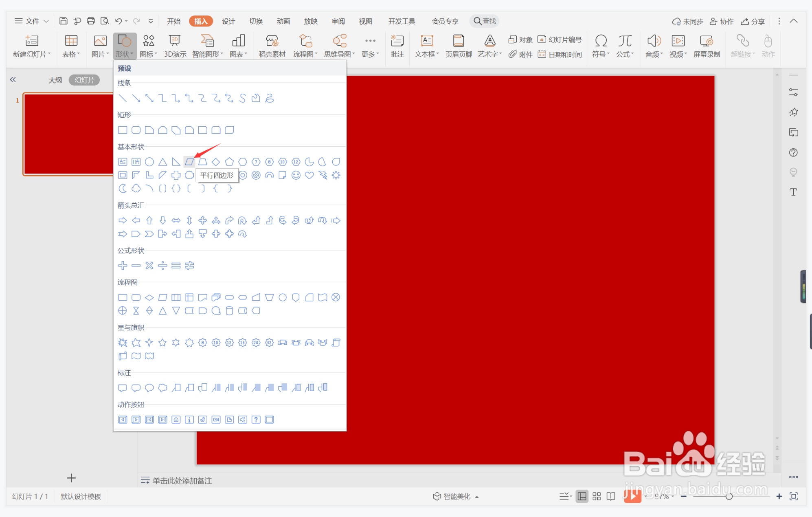
Task: Switch to the 大纲 outline view
Action: click(55, 80)
